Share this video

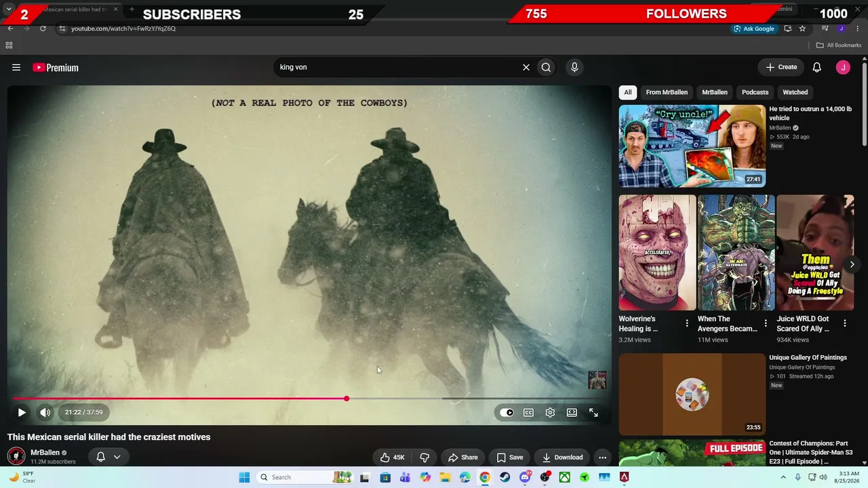462,457
